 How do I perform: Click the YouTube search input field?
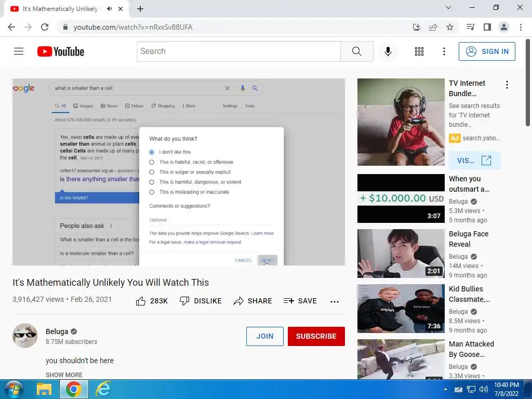tap(239, 51)
